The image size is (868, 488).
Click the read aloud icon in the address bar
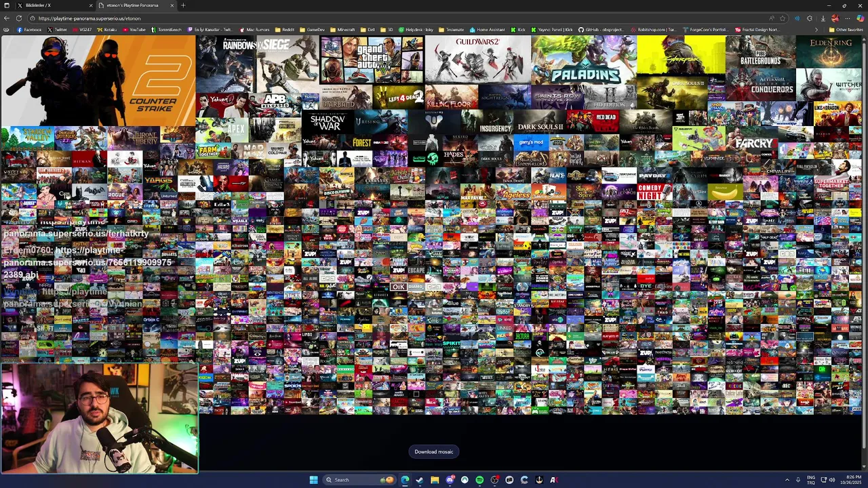(x=771, y=18)
